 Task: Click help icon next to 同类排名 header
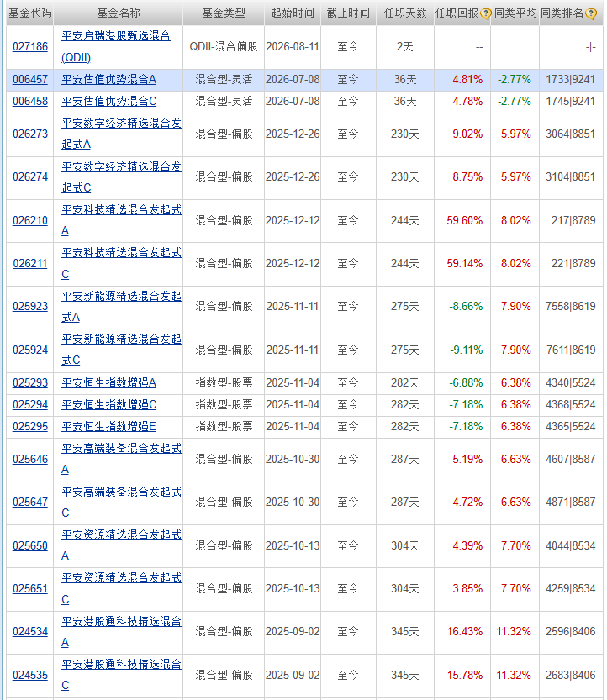tap(590, 13)
